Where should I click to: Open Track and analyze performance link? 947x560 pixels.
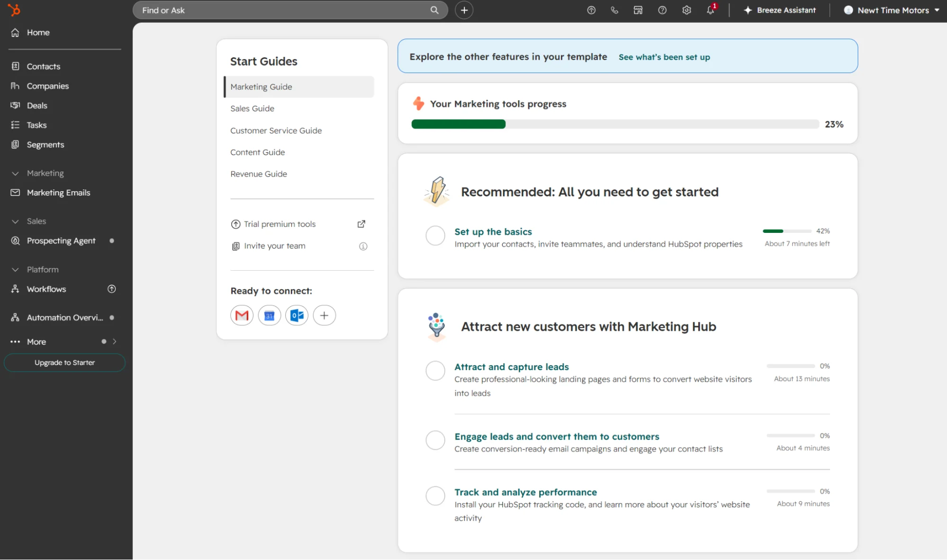point(525,492)
